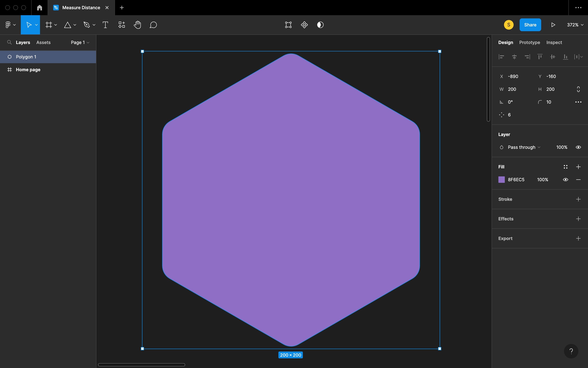The image size is (588, 368).
Task: Switch to the Inspect tab
Action: tap(554, 42)
